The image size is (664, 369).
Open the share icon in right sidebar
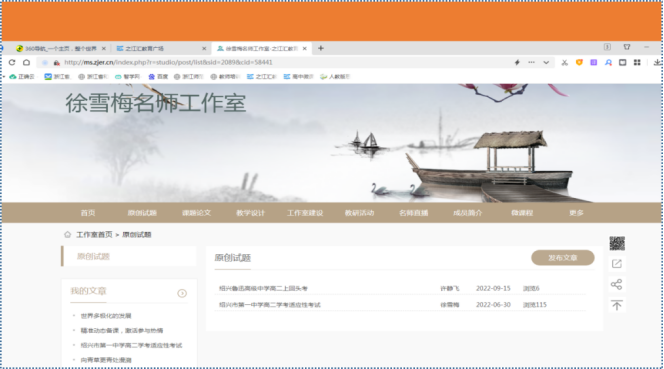[617, 284]
